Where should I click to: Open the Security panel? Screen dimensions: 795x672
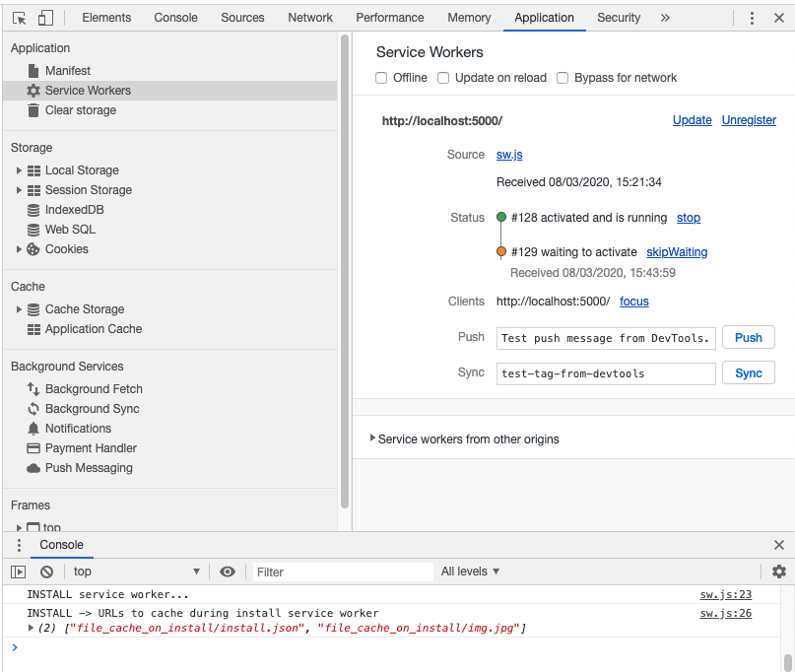pos(619,17)
